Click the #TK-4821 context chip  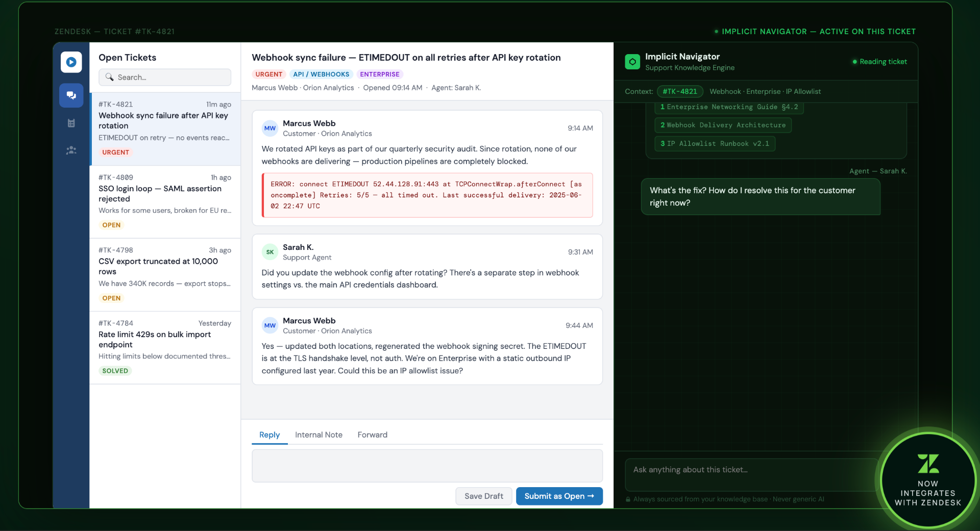click(680, 91)
